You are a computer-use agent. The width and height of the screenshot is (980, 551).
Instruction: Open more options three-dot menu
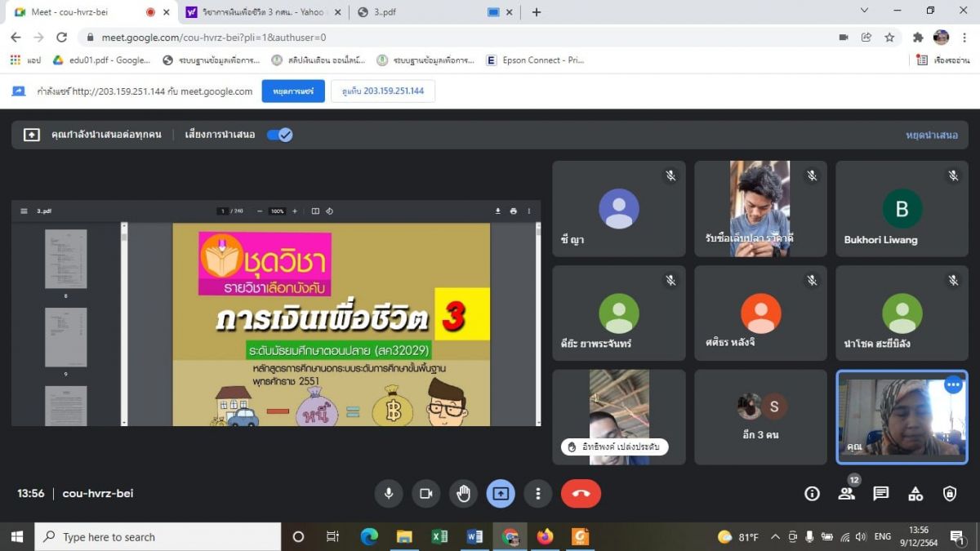point(537,493)
